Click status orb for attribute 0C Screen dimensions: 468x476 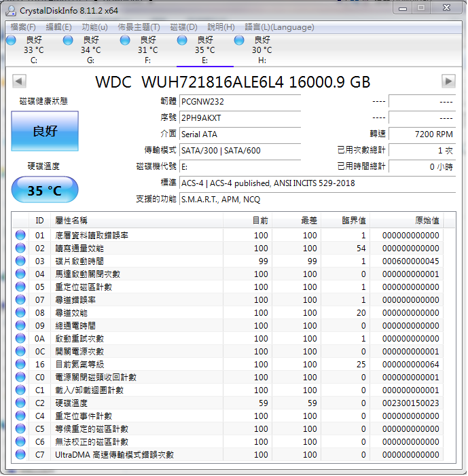click(x=20, y=351)
